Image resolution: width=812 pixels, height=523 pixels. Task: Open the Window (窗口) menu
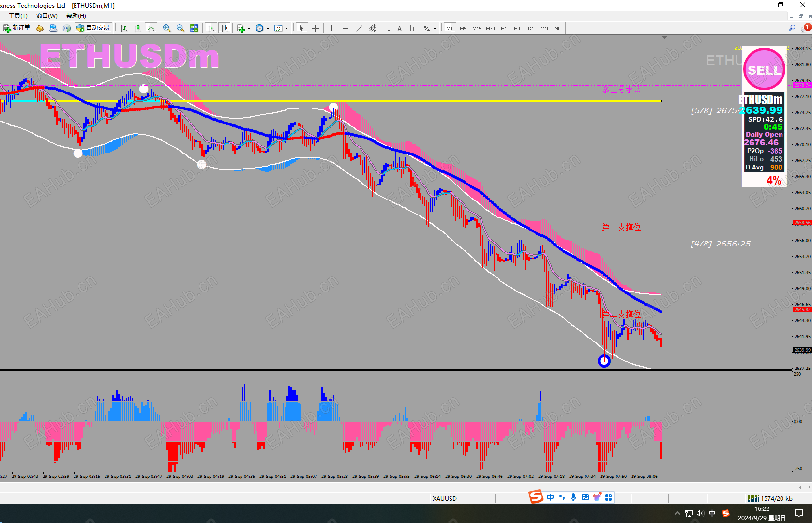click(46, 16)
